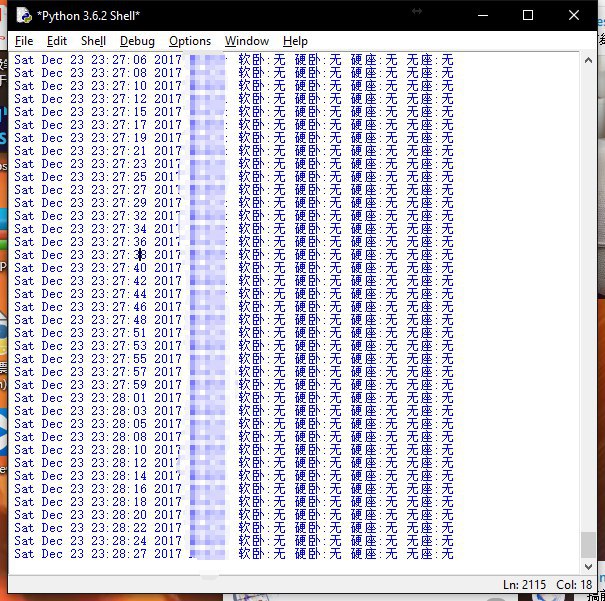The height and width of the screenshot is (601, 605).
Task: Open the Window menu
Action: click(246, 41)
